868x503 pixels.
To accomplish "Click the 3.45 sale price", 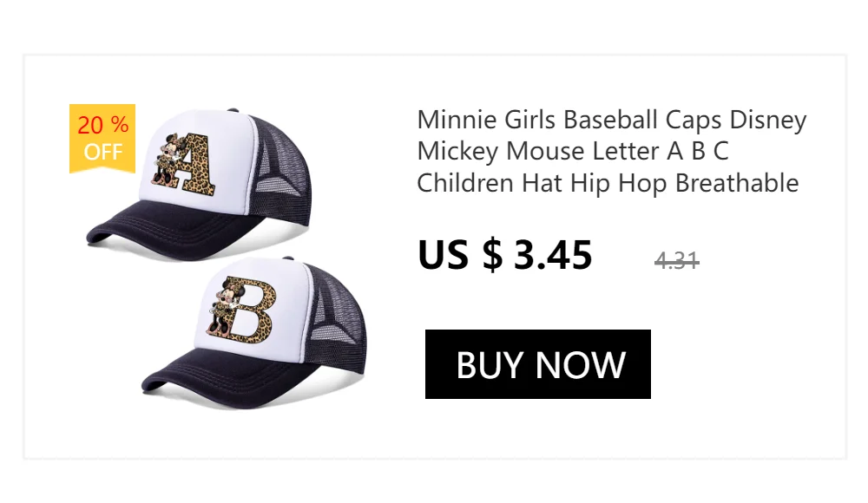I will pyautogui.click(x=553, y=255).
